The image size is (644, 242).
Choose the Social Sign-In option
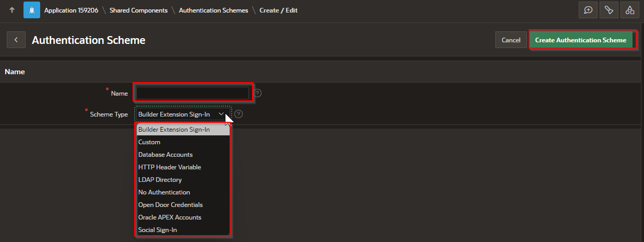(183, 230)
